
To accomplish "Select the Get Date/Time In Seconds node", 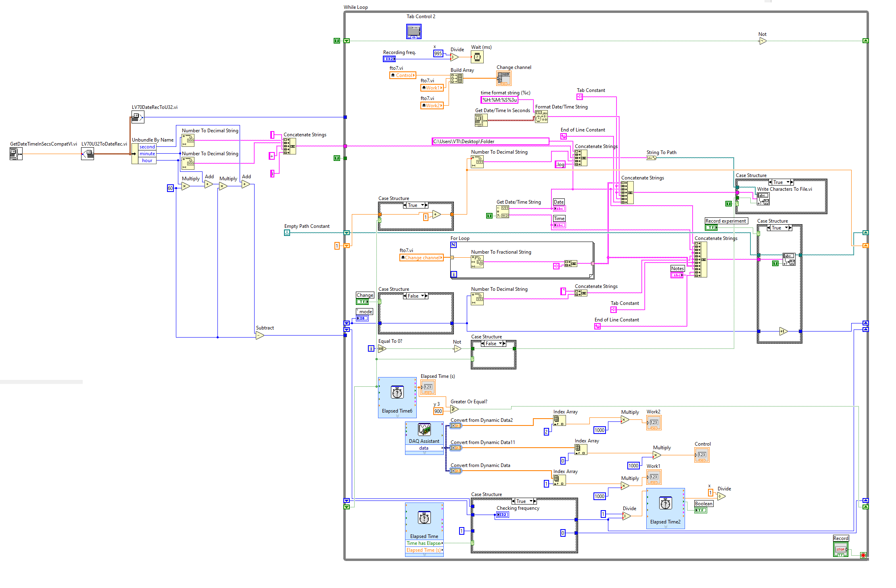I will [x=481, y=120].
